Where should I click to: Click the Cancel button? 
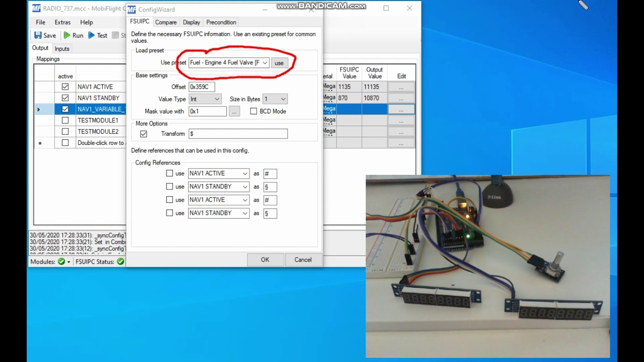point(303,260)
